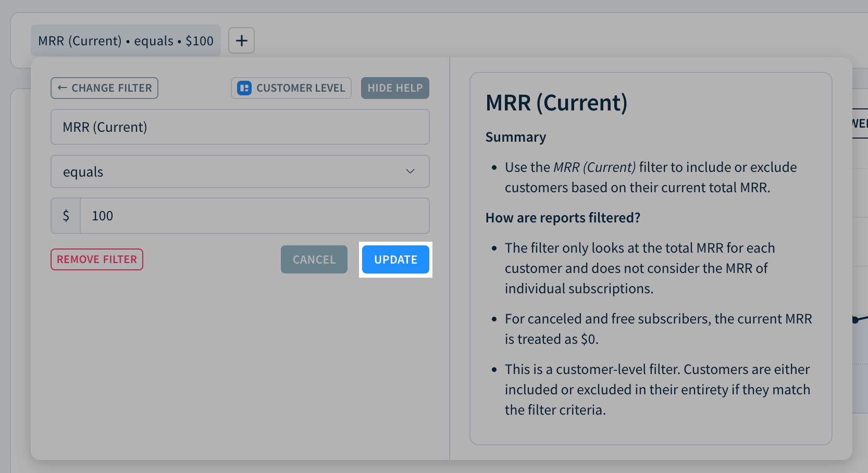Select the MRR (Current) equals $100 filter chip

point(125,40)
